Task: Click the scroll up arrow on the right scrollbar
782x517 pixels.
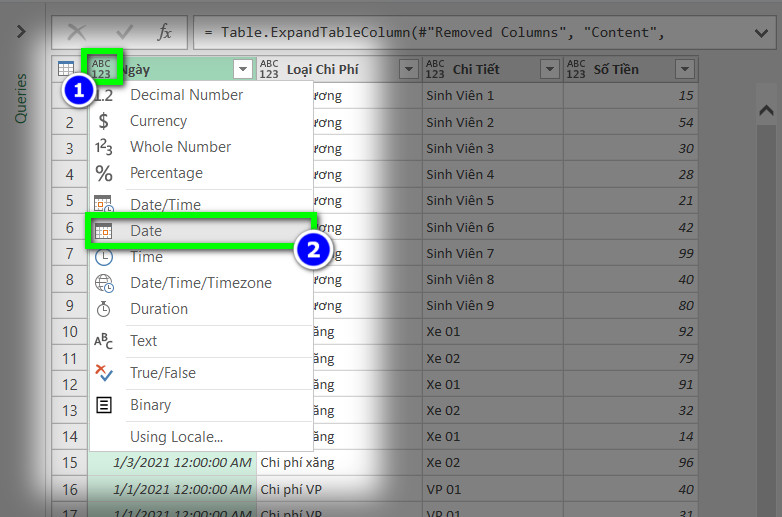Action: [x=767, y=110]
